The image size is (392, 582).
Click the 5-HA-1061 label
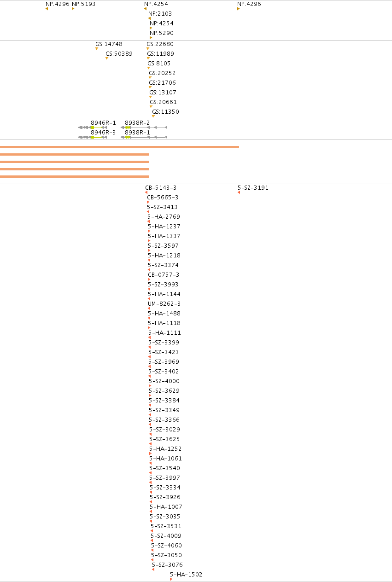tap(166, 458)
